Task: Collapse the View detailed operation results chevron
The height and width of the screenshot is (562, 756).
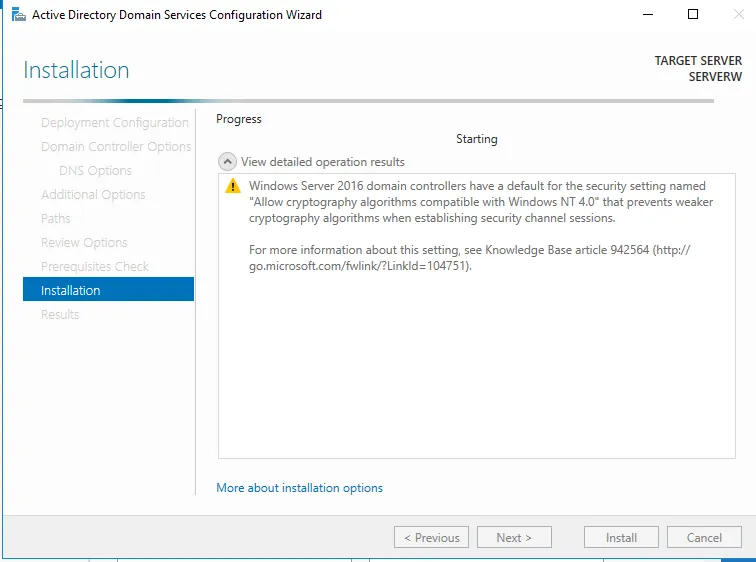Action: tap(227, 161)
